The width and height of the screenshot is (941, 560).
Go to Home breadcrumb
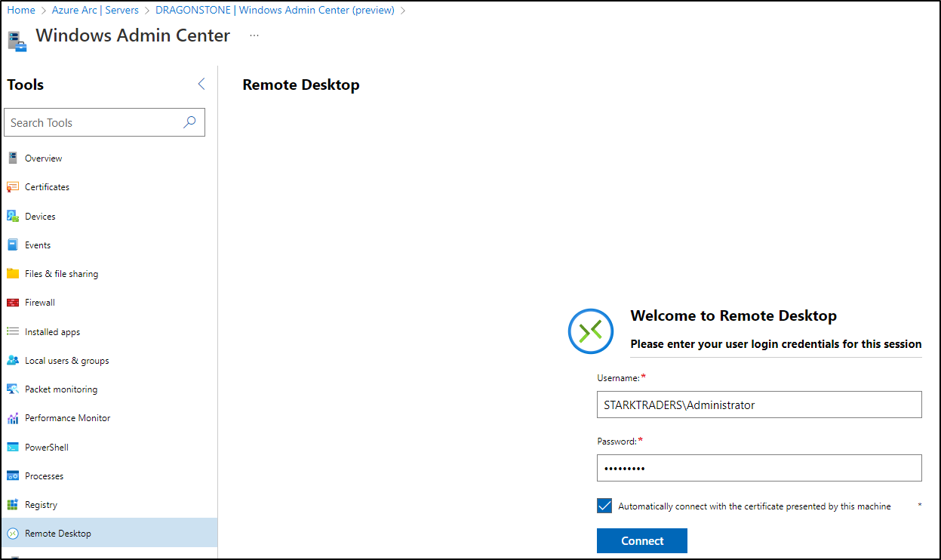21,11
